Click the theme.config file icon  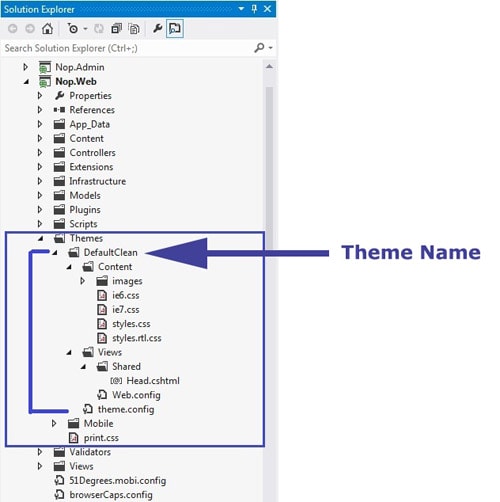coord(88,409)
